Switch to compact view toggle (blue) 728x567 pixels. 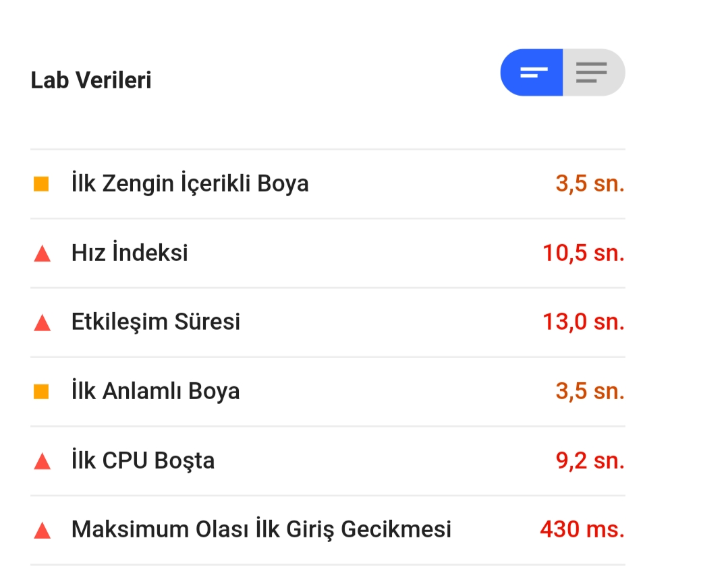tap(532, 72)
